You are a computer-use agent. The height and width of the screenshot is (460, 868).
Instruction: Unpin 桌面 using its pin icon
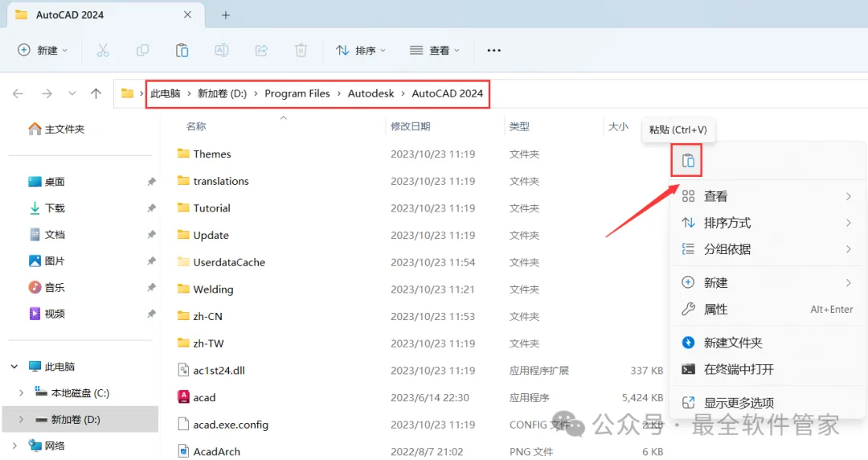click(x=151, y=182)
